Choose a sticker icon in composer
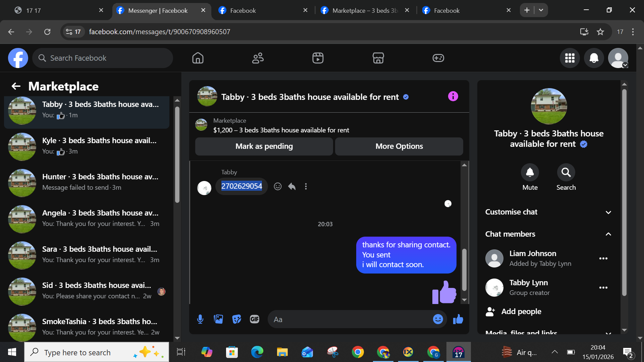This screenshot has width=644, height=362. click(x=236, y=319)
